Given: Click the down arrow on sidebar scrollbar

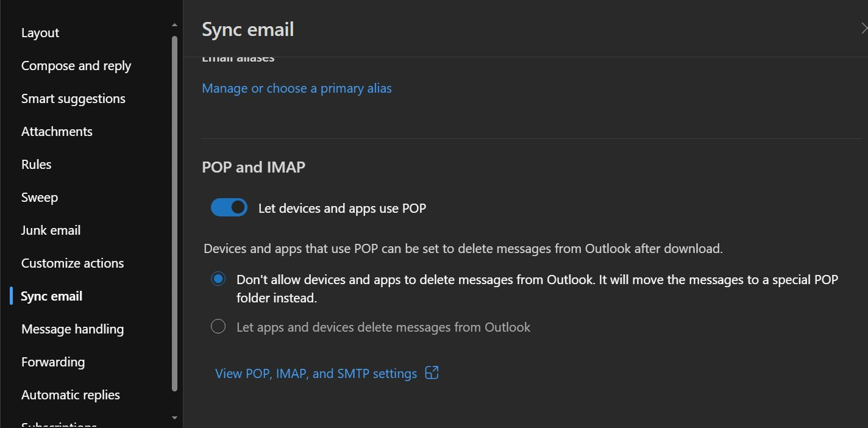Looking at the screenshot, I should [x=174, y=418].
